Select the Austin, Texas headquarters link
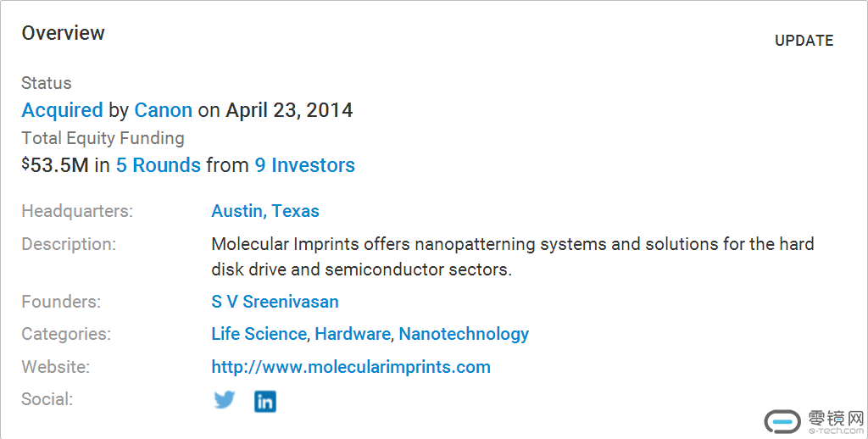868x439 pixels. coord(265,211)
